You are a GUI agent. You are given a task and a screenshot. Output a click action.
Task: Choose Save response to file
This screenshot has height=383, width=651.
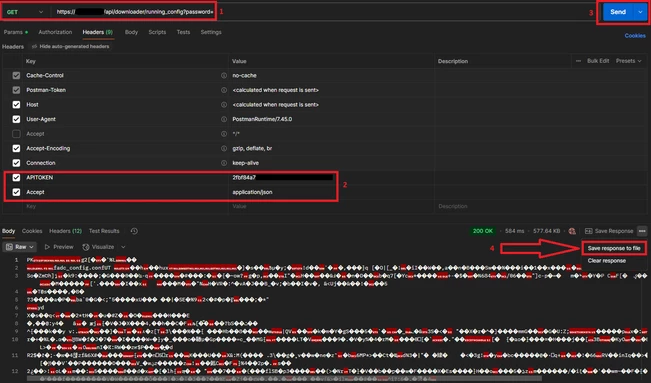(x=614, y=248)
